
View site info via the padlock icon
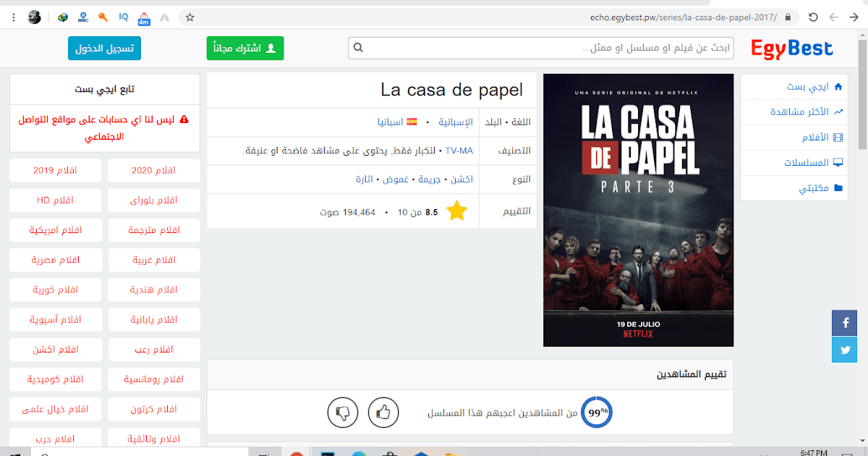pos(788,17)
